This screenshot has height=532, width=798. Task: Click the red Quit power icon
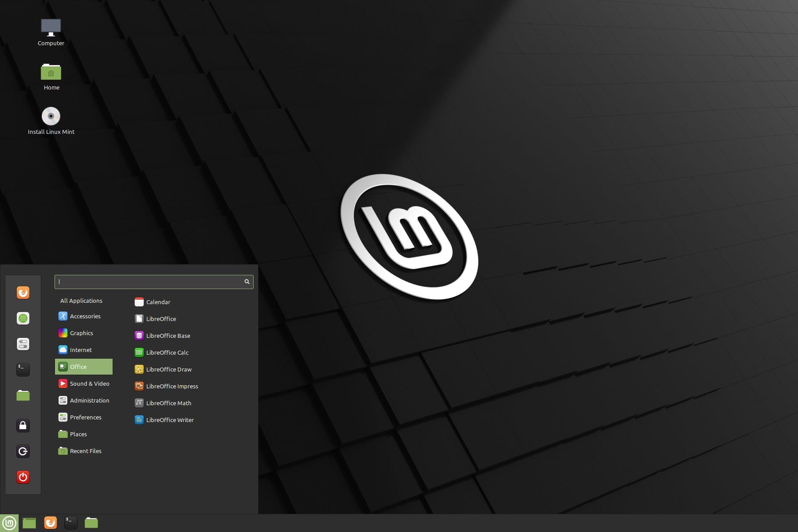(23, 477)
